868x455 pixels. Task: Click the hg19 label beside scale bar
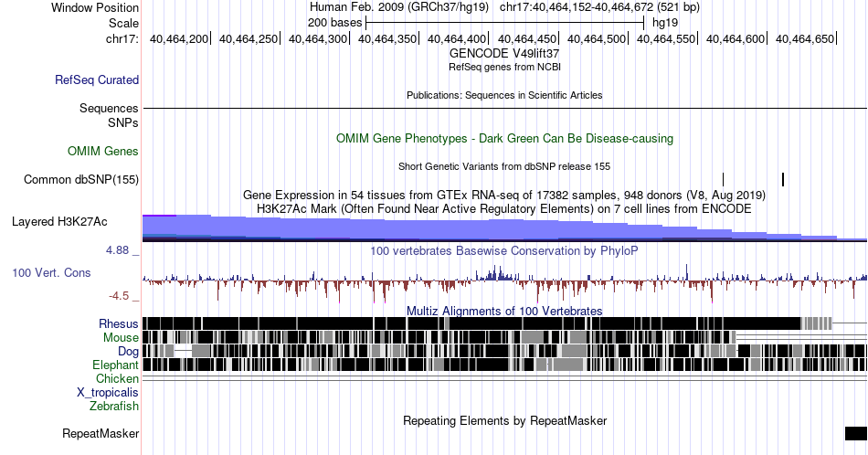(665, 23)
